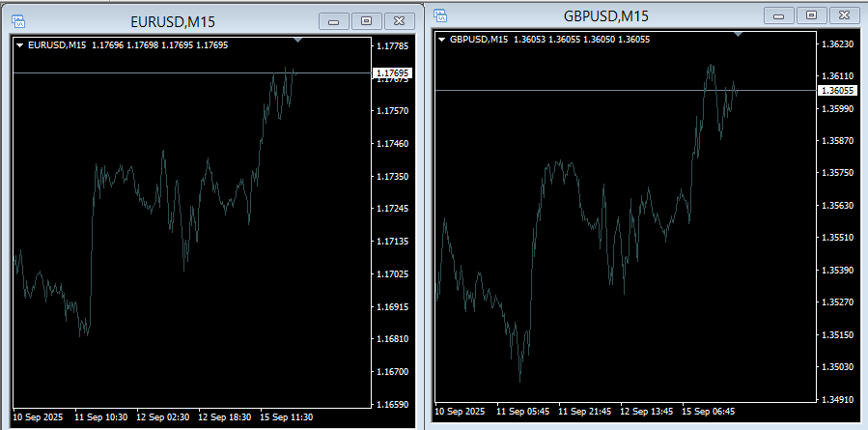868x430 pixels.
Task: Click the GBPUSD chart shift triangle marker
Action: pyautogui.click(x=738, y=35)
